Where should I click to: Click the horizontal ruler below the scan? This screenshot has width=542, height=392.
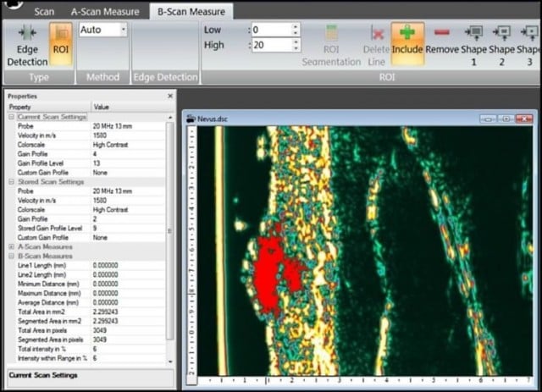coord(365,380)
